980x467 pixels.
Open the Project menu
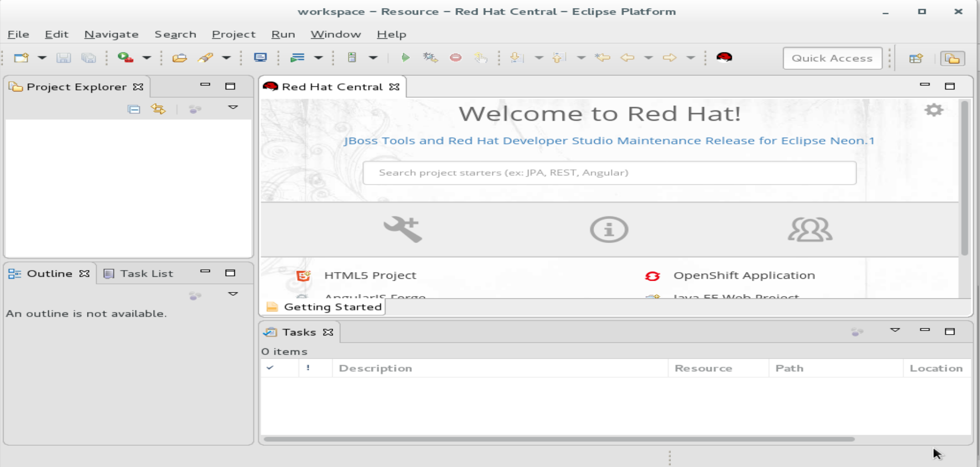point(233,34)
